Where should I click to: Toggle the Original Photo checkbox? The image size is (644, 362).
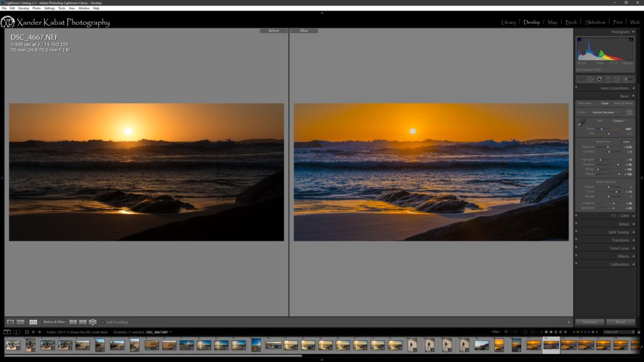579,69
